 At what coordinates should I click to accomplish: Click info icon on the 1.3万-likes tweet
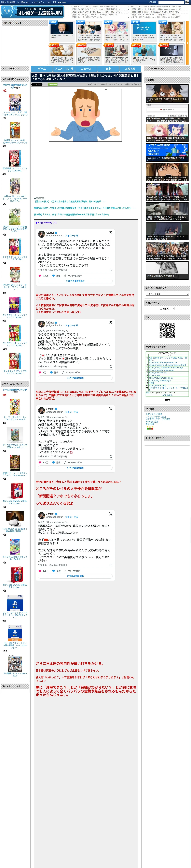click(x=111, y=457)
